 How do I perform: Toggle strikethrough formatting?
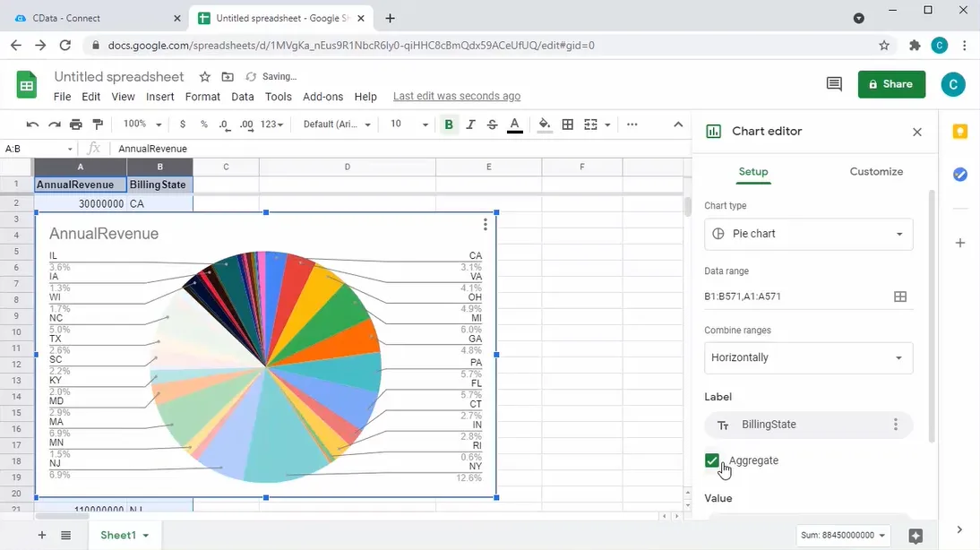(x=492, y=125)
